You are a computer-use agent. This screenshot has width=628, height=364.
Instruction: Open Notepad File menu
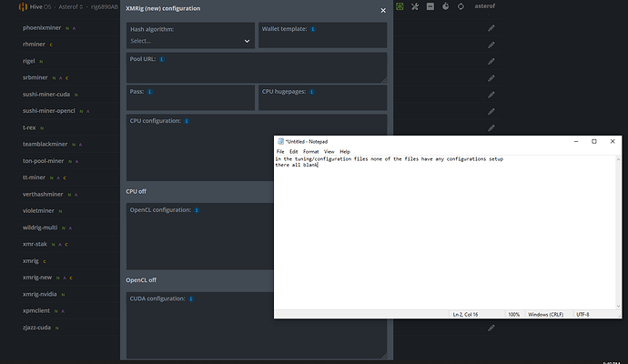coord(280,151)
